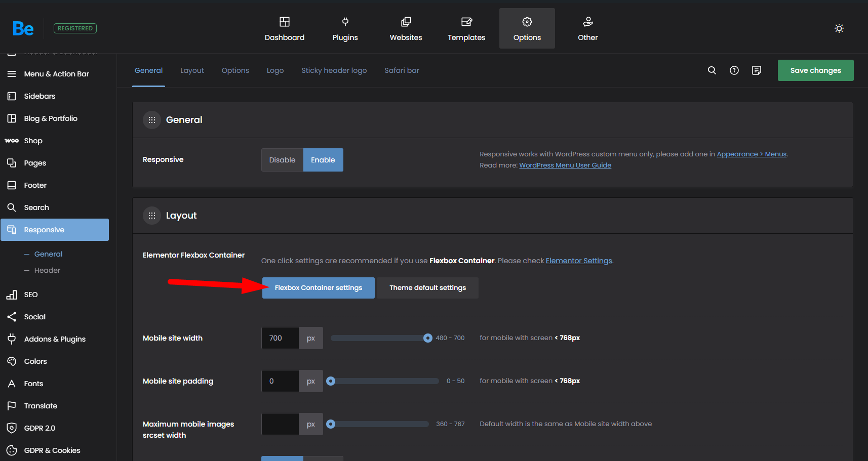Switch to the General tab
The width and height of the screenshot is (868, 461).
tap(148, 70)
